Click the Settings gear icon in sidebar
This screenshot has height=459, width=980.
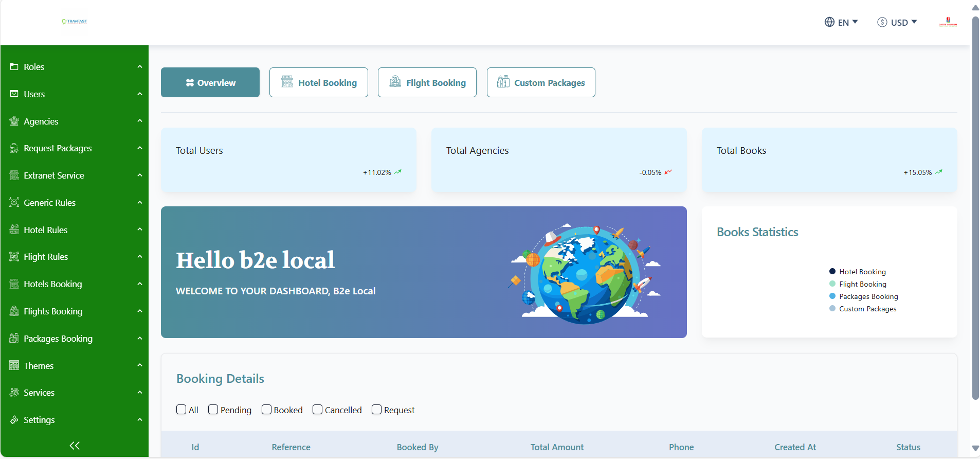coord(14,420)
